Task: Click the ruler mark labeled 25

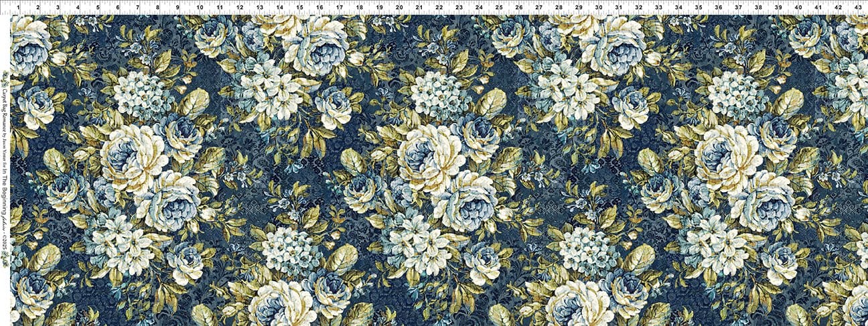Action: coord(499,7)
